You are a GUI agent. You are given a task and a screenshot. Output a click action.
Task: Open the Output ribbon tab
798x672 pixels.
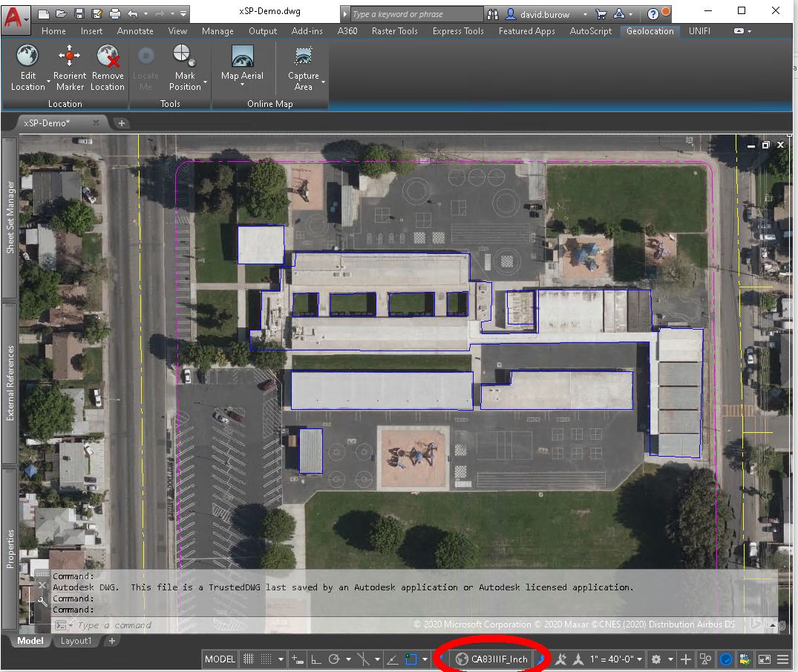[x=263, y=31]
